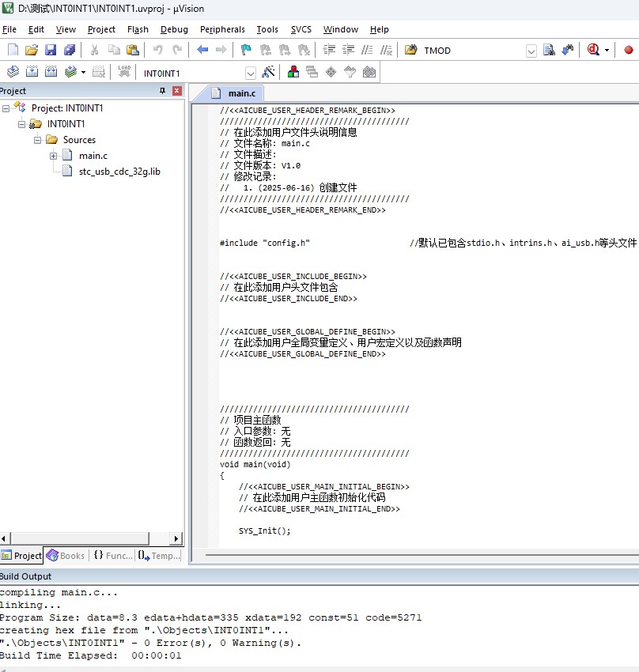639x672 pixels.
Task: Close the Project panel
Action: pos(177,91)
